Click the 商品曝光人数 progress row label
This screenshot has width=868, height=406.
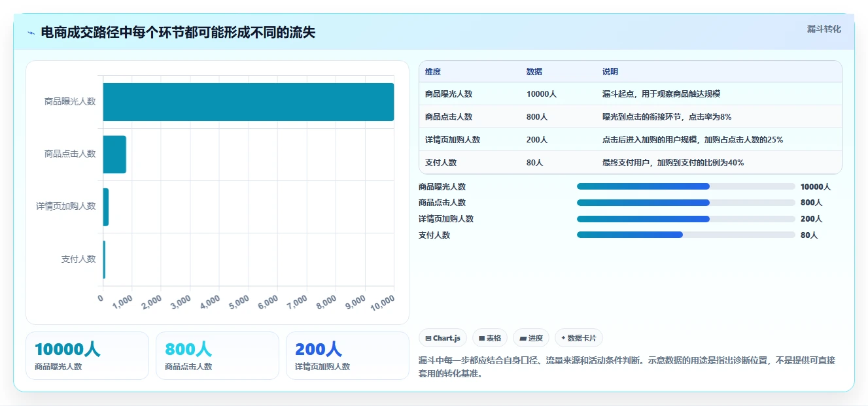pos(442,187)
